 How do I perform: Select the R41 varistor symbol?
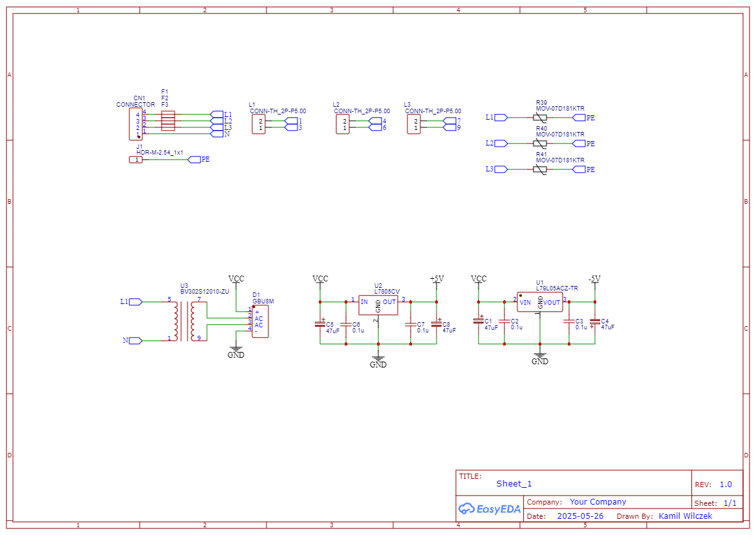540,169
